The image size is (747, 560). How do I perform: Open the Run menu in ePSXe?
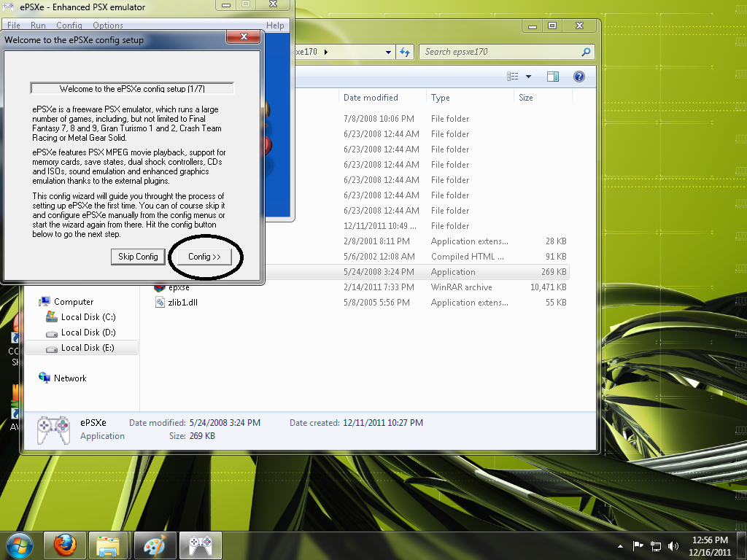(38, 26)
